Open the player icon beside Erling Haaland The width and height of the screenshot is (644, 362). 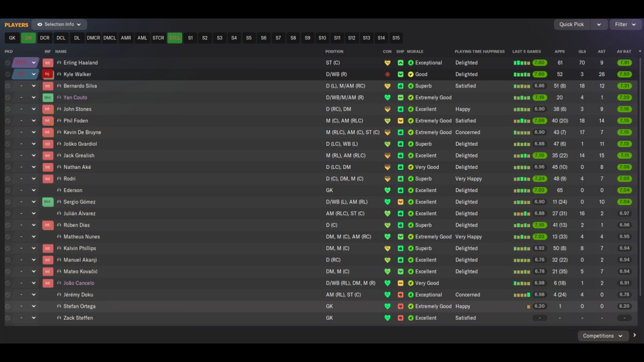pyautogui.click(x=59, y=63)
